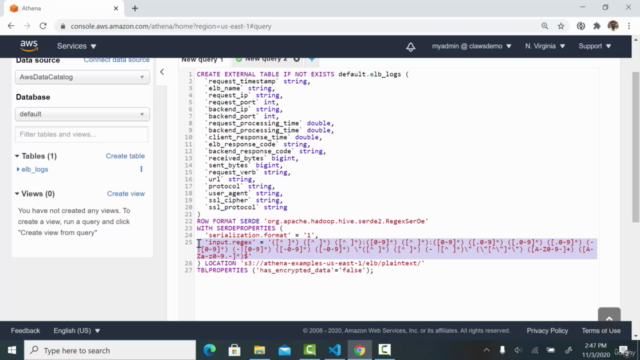
Task: Open AwsDataCatalog data source dropdown
Action: point(82,77)
